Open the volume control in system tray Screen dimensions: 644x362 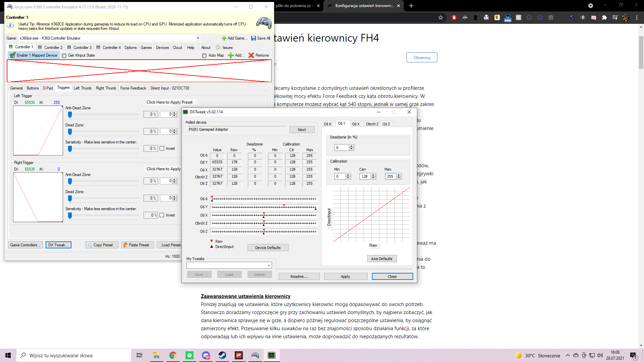pyautogui.click(x=600, y=355)
